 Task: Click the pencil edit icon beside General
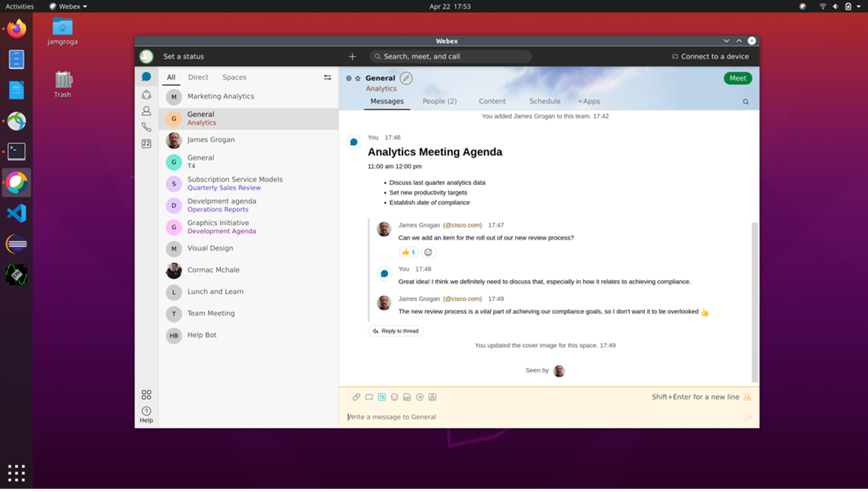point(406,78)
